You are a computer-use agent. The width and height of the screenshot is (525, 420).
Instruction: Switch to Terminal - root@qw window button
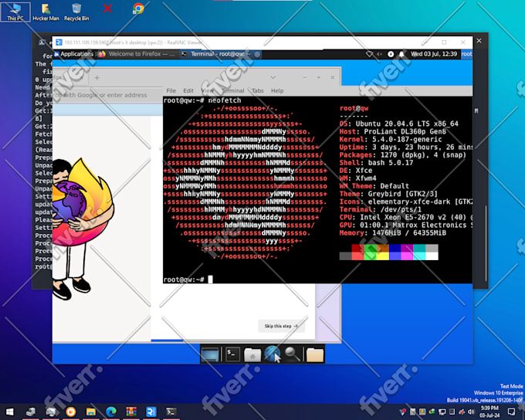220,54
